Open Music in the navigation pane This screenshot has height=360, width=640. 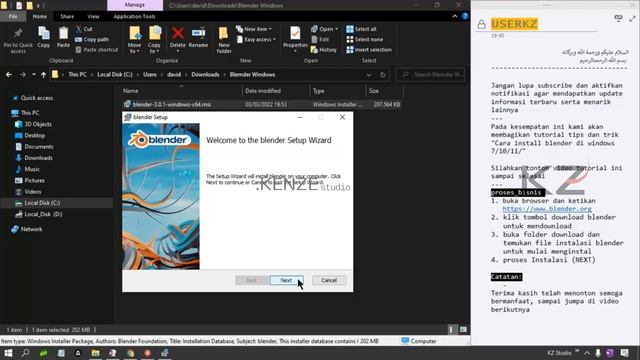click(x=32, y=169)
